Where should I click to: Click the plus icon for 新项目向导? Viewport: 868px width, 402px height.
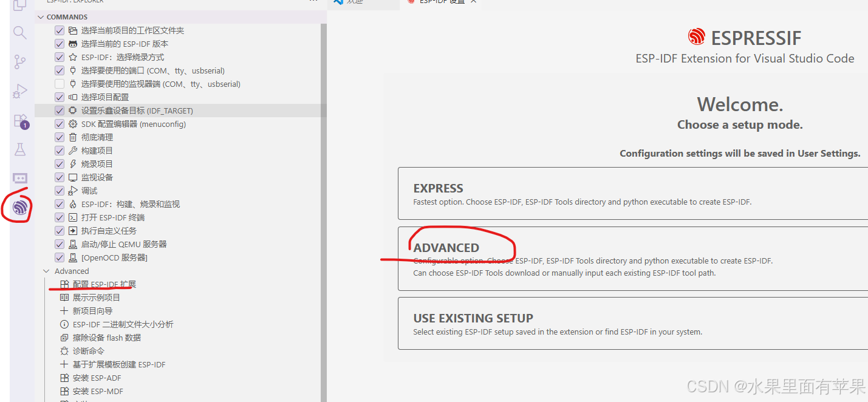coord(64,311)
